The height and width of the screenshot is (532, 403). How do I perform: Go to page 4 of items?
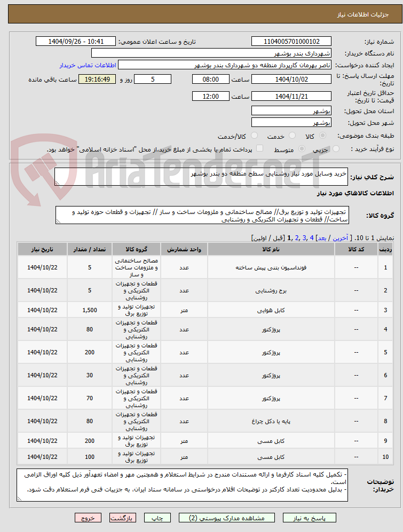coord(312,238)
